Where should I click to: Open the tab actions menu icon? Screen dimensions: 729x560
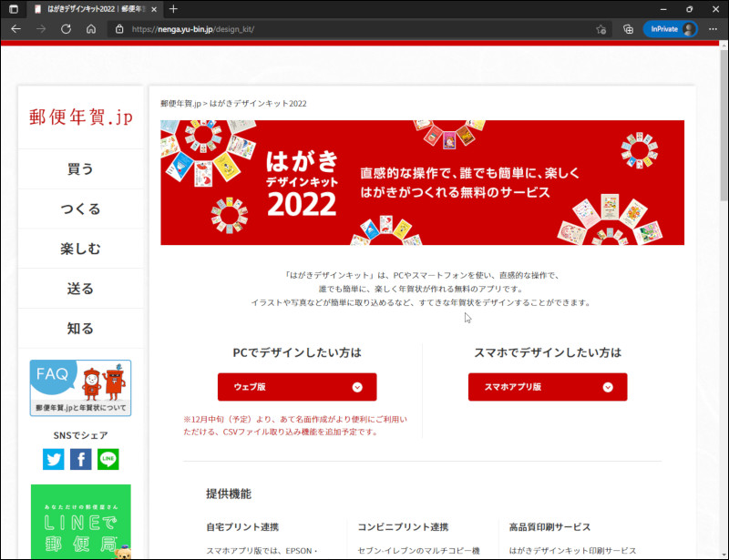pos(13,8)
